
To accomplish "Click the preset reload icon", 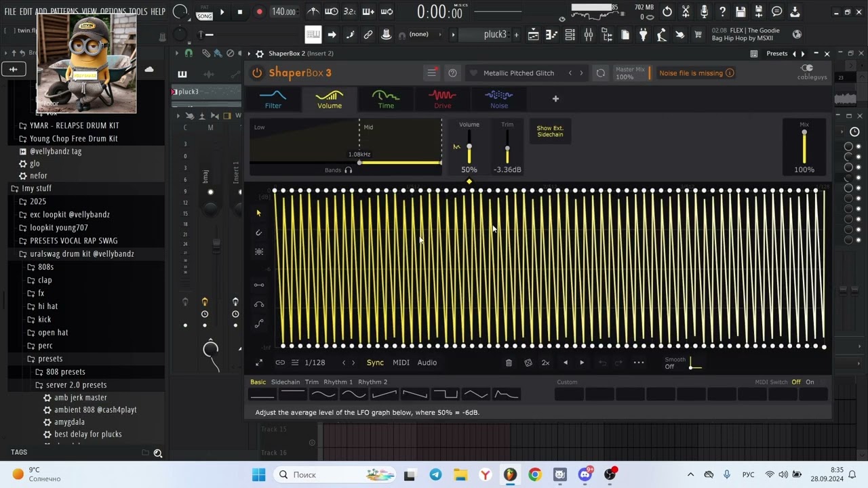I will [601, 73].
